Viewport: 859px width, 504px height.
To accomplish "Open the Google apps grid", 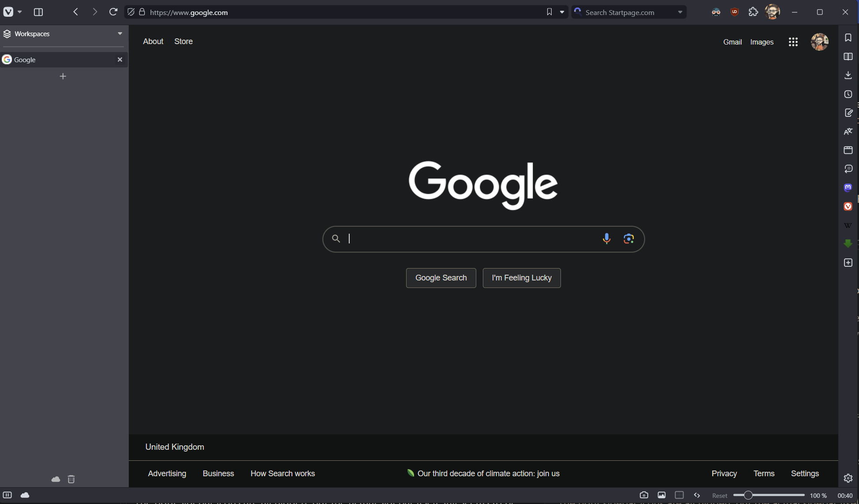I will click(793, 42).
